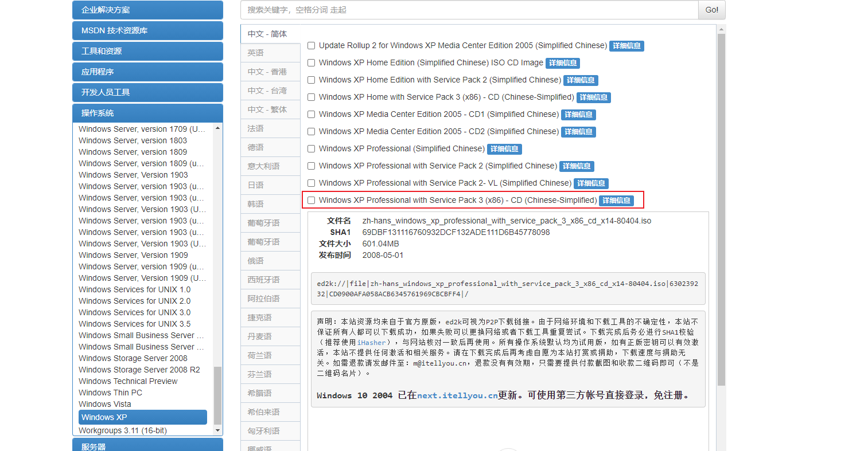Tick Windows XP Home Edition with Service Pack 2

click(312, 80)
